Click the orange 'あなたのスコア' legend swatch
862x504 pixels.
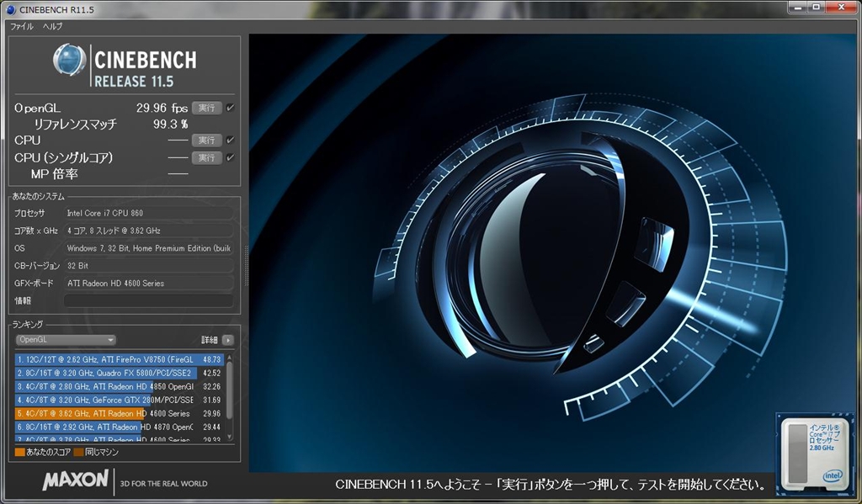point(19,452)
